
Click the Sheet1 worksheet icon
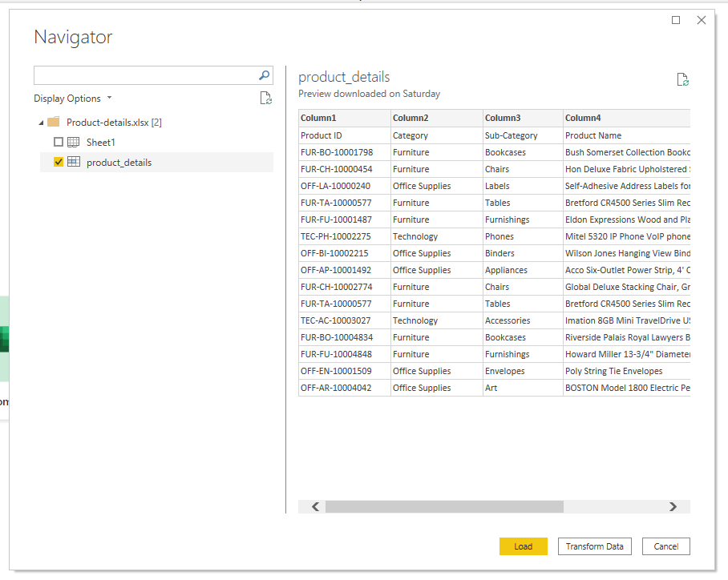[x=73, y=142]
